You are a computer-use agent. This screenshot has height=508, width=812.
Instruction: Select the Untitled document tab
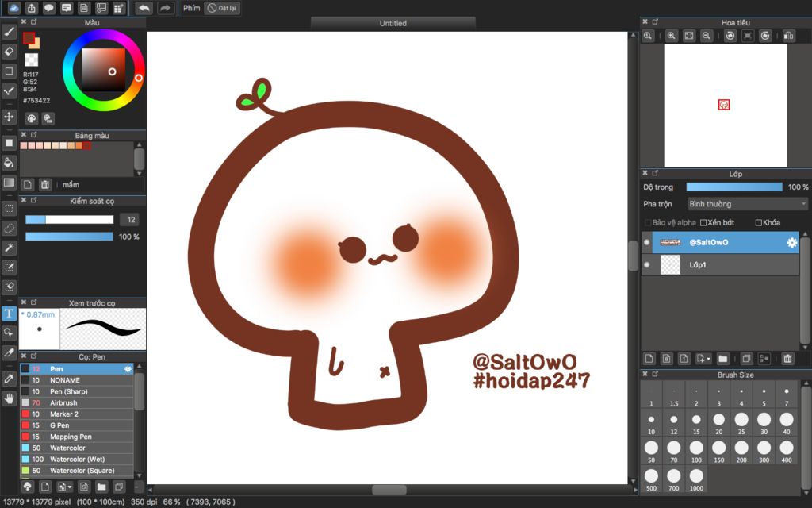coord(393,23)
